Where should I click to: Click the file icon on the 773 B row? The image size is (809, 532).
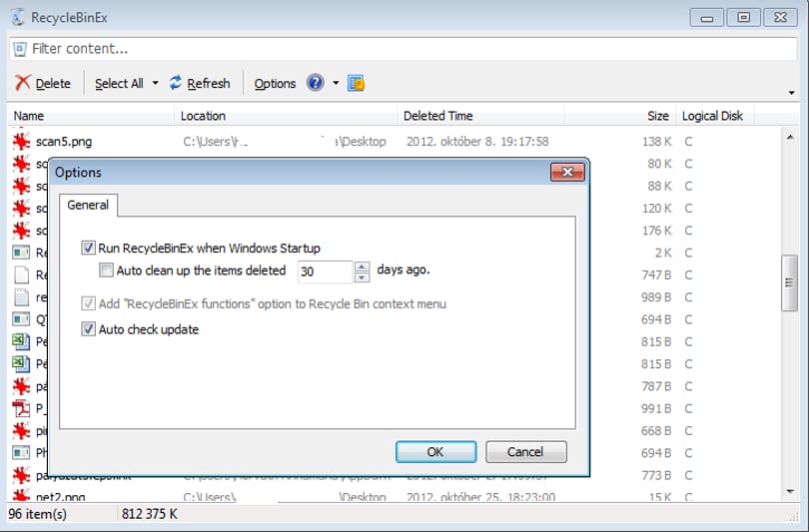(x=21, y=475)
